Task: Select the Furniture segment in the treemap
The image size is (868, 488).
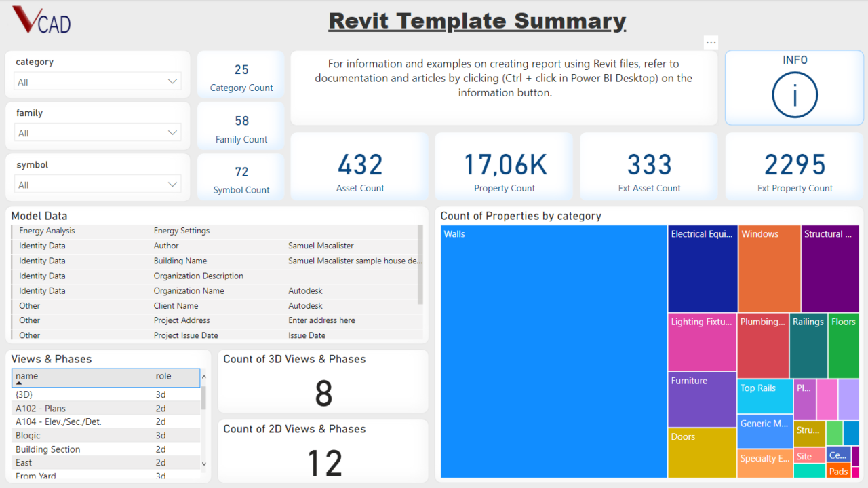Action: 702,399
